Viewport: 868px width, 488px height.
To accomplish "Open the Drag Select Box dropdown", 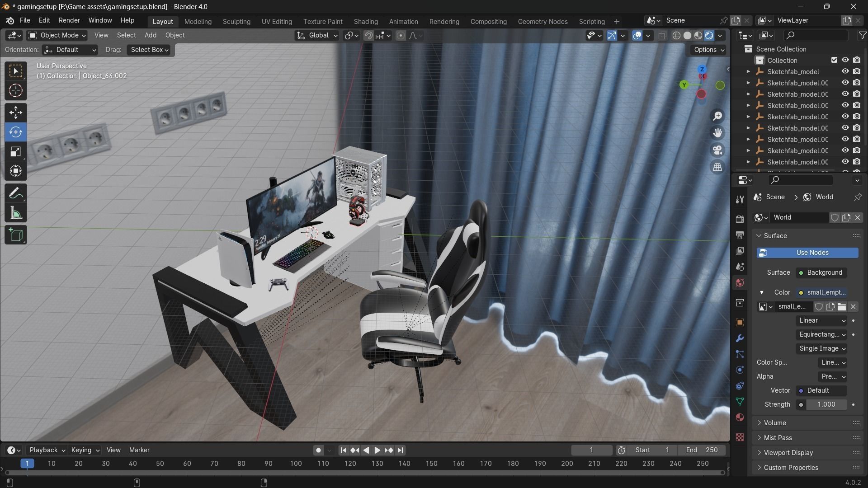I will pos(150,50).
